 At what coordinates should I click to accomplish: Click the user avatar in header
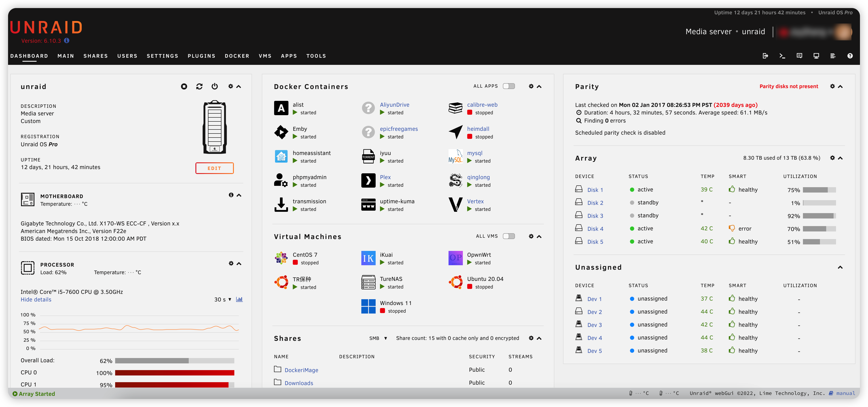(x=843, y=32)
